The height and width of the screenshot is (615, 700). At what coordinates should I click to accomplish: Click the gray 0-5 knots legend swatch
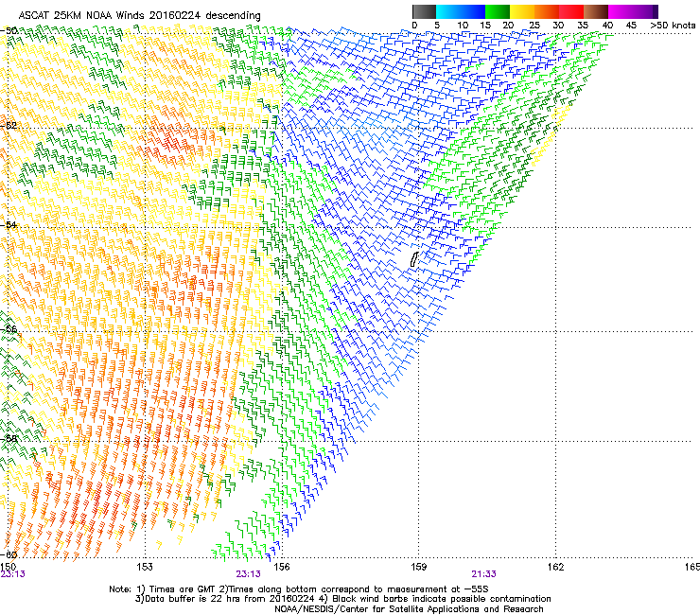point(424,11)
